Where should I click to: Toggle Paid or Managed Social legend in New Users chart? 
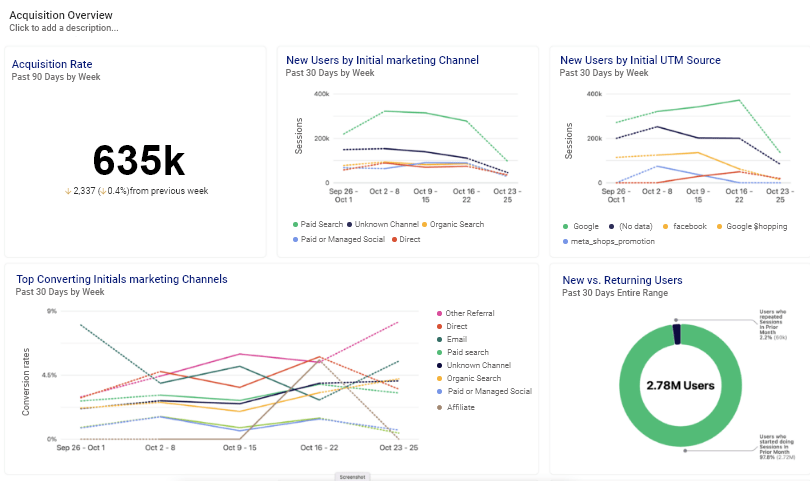339,239
